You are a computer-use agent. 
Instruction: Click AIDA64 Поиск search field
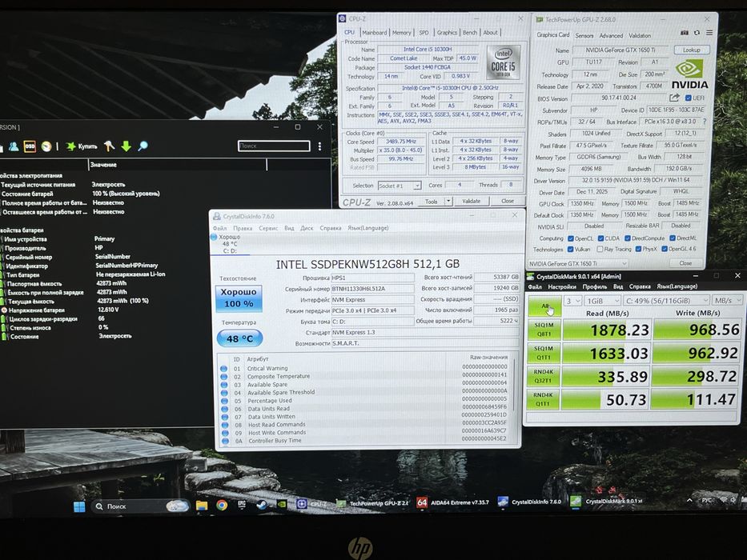[x=274, y=146]
